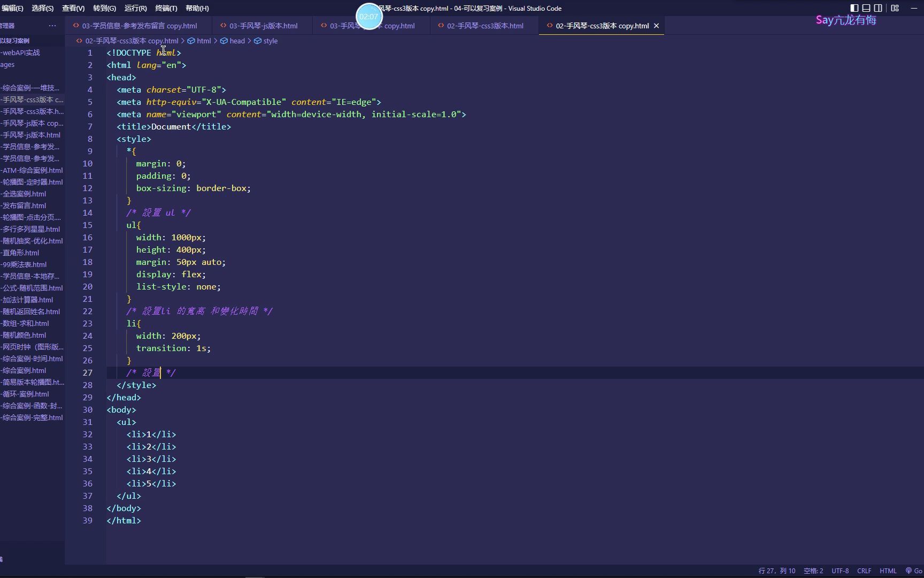Open 99乘法表.html in the explorer
Viewport: 924px width, 578px height.
[32, 264]
